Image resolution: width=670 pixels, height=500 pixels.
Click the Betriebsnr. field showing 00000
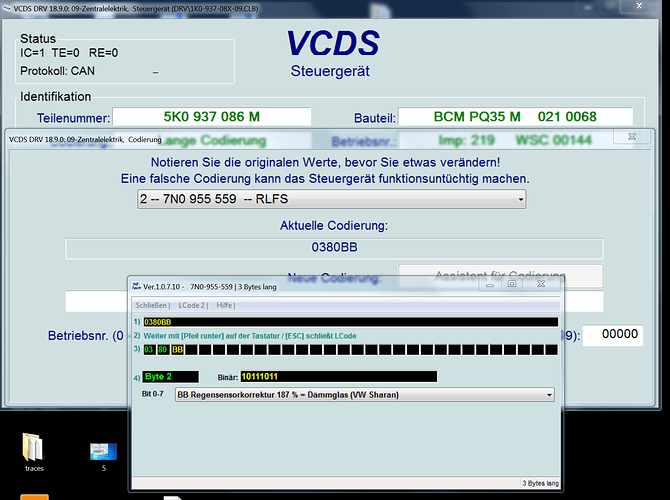point(613,335)
